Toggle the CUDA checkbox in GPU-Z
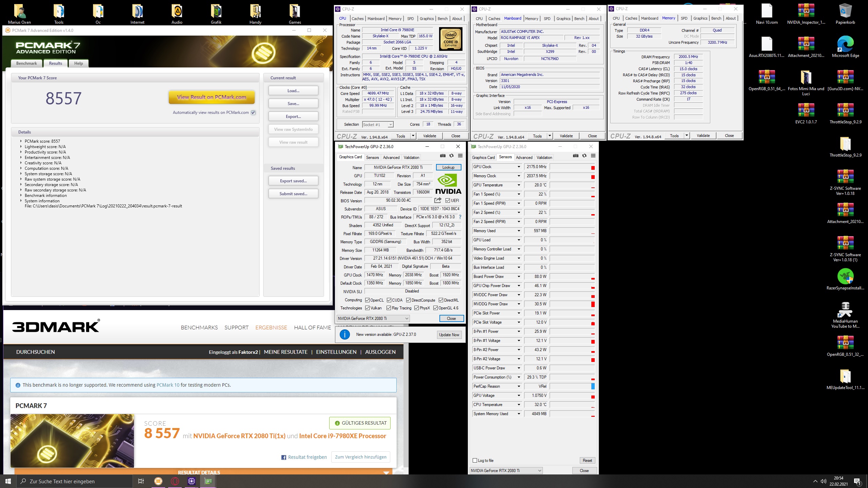 389,300
